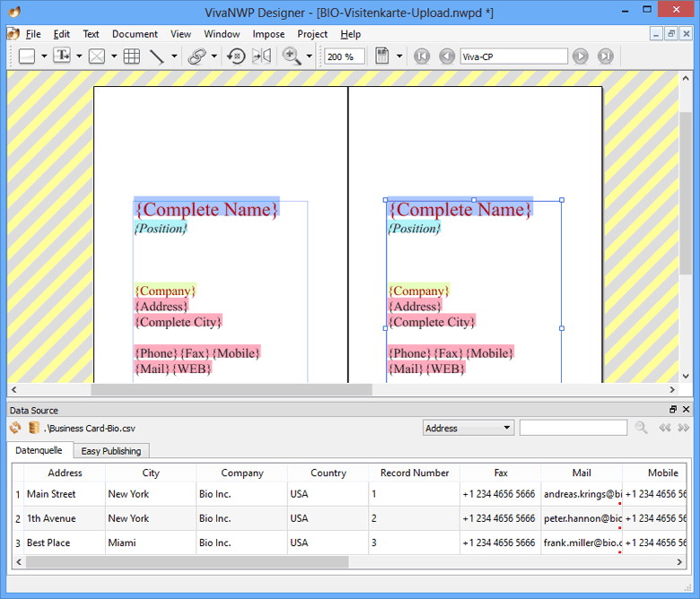Viewport: 700px width, 599px height.
Task: Click the mirror/flip tool icon
Action: coord(261,56)
